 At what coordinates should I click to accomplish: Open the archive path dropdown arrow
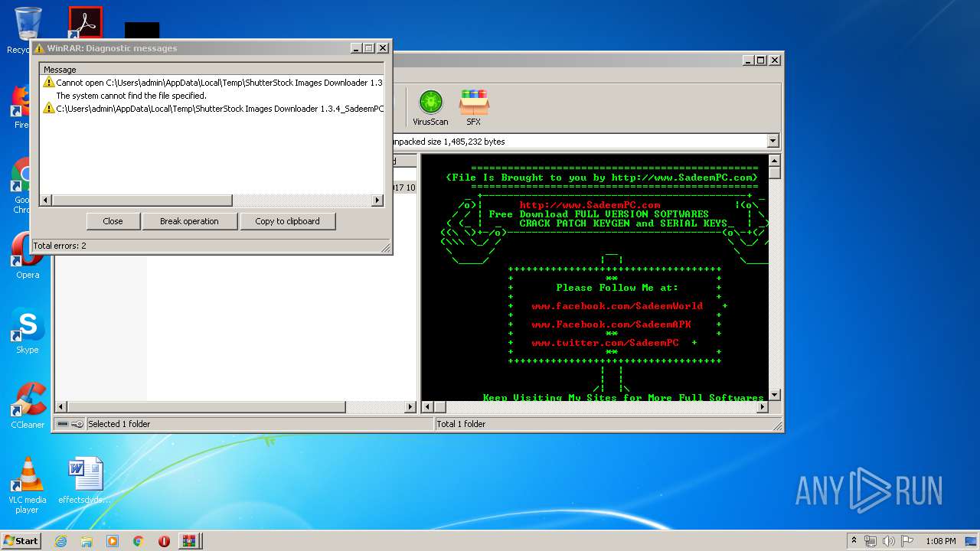click(x=773, y=141)
